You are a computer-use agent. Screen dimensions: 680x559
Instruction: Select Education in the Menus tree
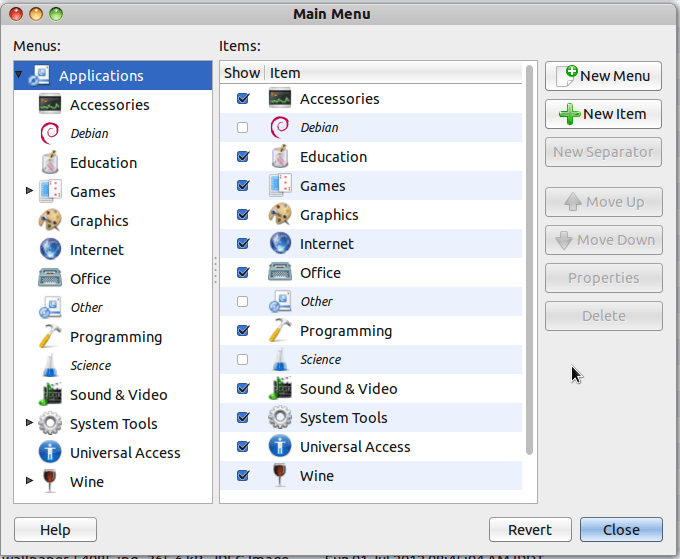(103, 163)
